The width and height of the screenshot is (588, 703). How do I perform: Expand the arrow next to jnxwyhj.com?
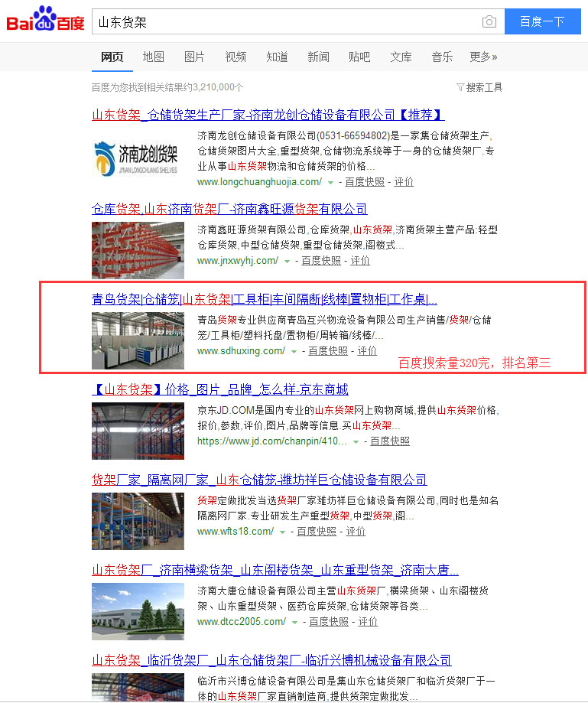click(287, 262)
